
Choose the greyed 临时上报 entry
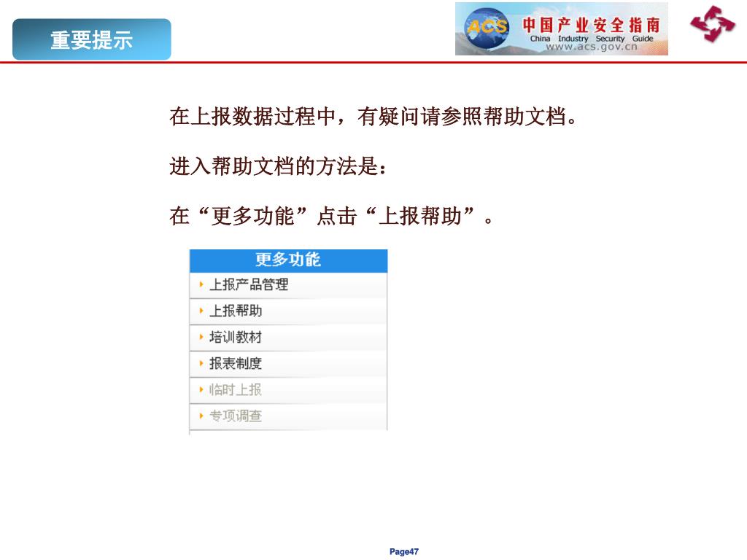pos(288,389)
